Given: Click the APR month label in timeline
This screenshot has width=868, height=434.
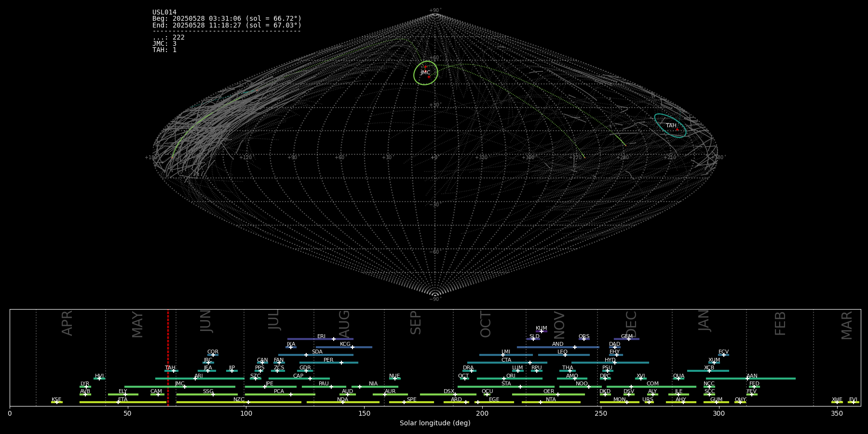Looking at the screenshot, I should [67, 323].
